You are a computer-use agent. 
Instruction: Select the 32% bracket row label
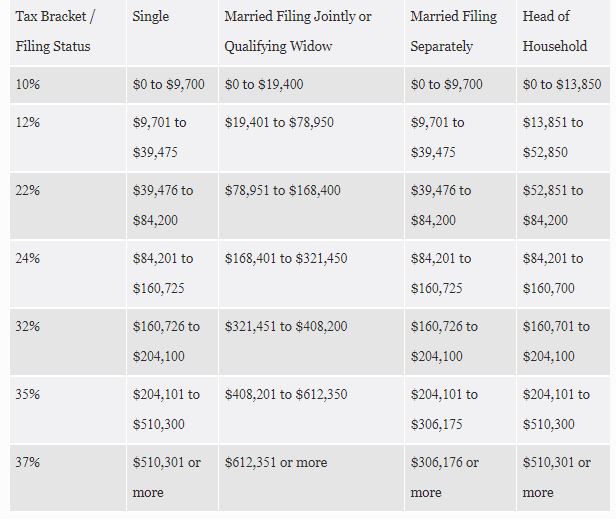tap(28, 326)
